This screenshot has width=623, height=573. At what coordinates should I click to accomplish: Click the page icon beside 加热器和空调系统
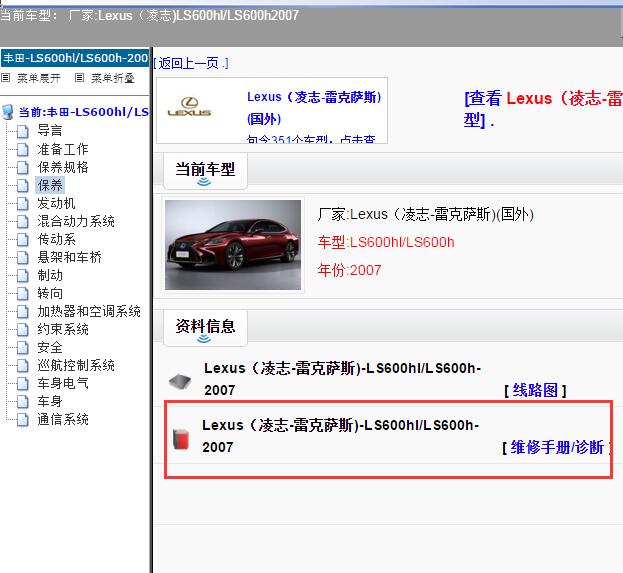click(23, 312)
